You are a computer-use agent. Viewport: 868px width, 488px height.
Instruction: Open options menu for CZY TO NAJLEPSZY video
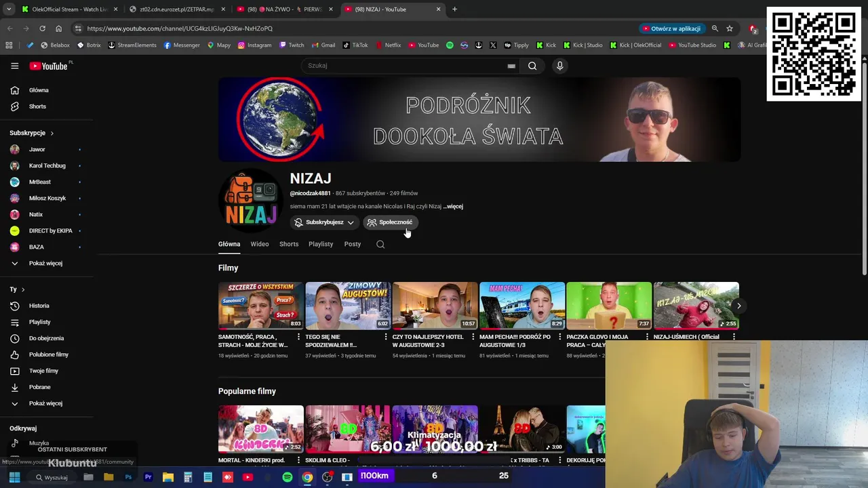(473, 337)
